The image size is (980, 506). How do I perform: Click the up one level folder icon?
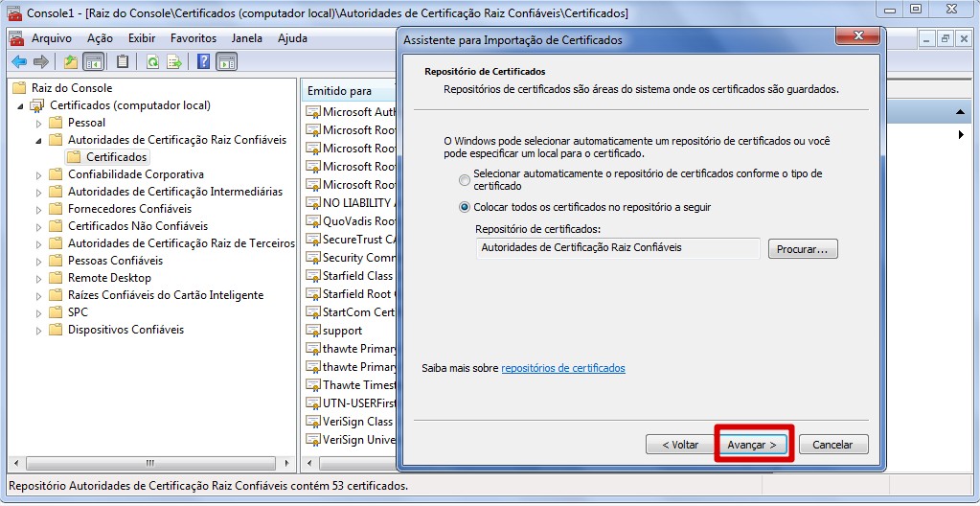(x=70, y=61)
